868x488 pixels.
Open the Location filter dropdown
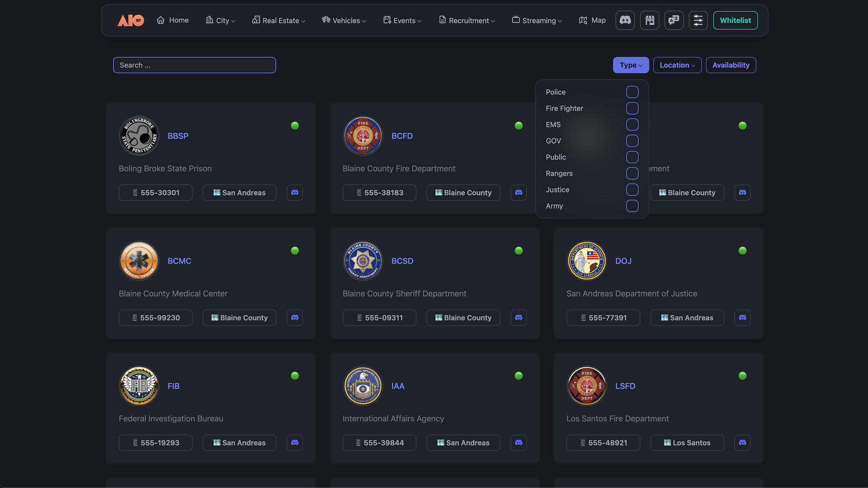point(677,65)
